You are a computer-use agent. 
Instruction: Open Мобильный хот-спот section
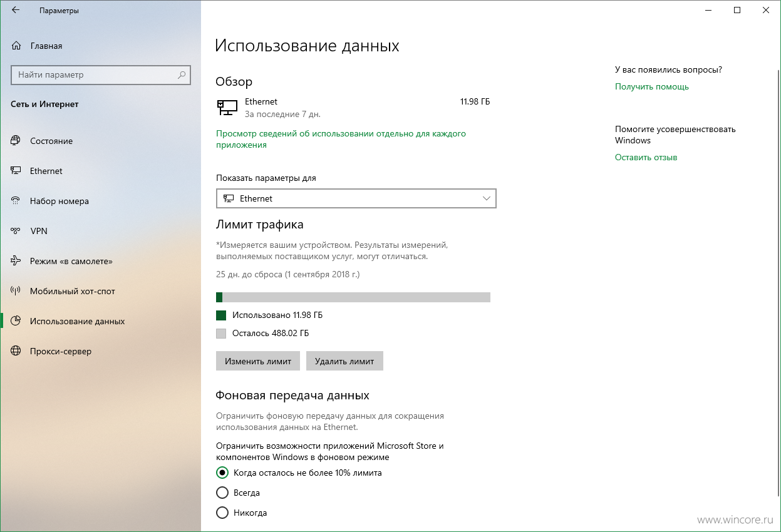100,291
